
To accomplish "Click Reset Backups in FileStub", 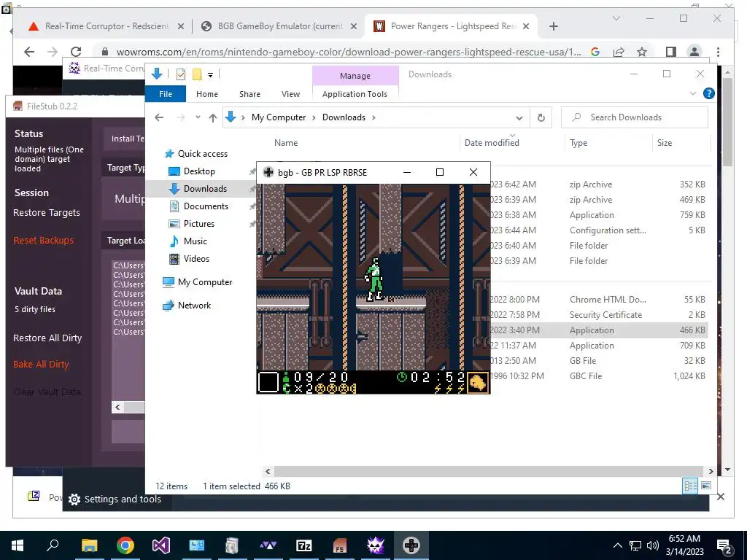I will (x=43, y=241).
